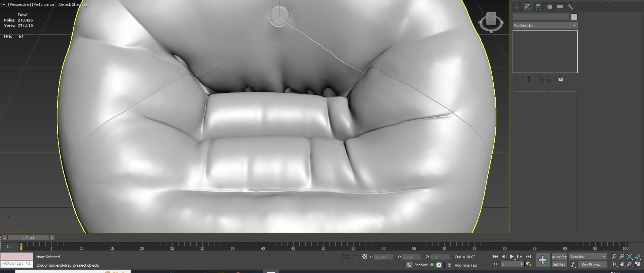This screenshot has height=273, width=644.
Task: Click Configure Modifier Sets icon
Action: click(x=561, y=79)
